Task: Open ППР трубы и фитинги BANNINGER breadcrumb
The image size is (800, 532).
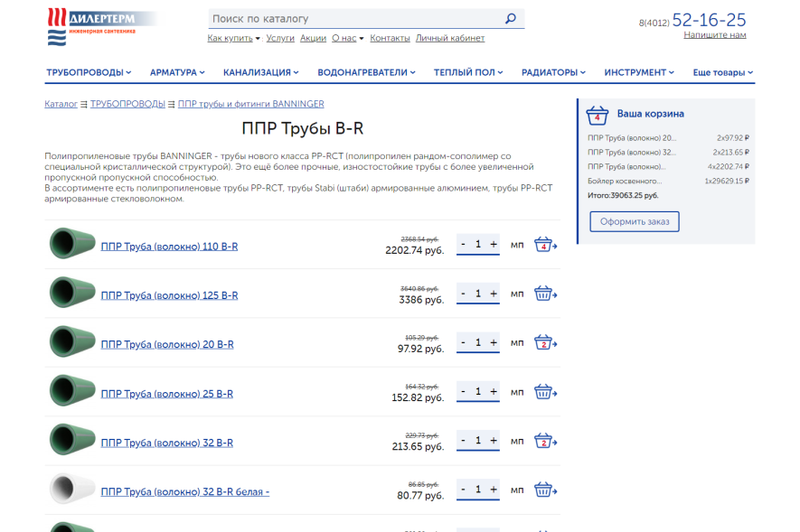Action: pos(251,104)
